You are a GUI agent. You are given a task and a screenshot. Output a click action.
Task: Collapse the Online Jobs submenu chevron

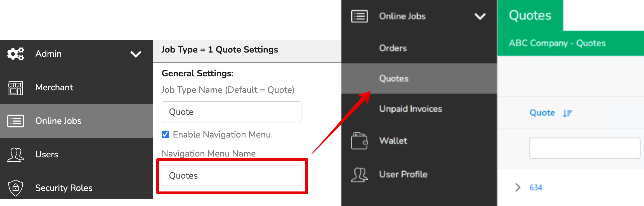480,16
